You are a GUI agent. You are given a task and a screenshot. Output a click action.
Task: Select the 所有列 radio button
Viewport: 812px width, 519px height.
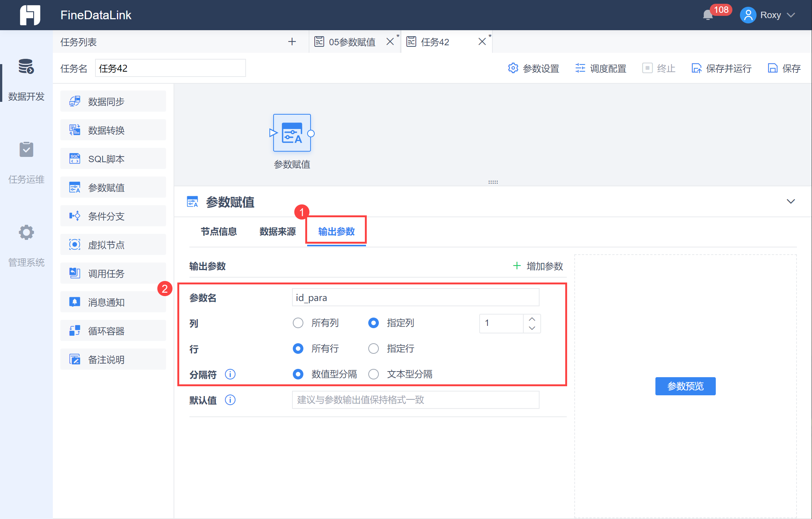[298, 323]
